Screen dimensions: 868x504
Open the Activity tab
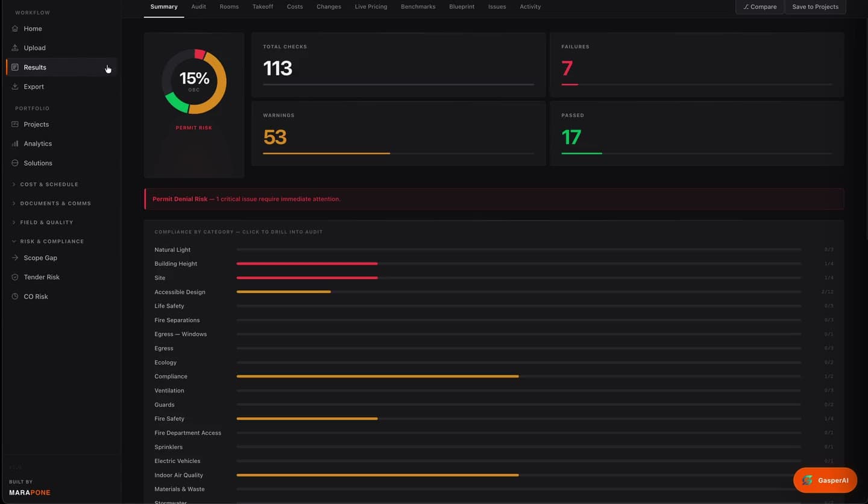click(530, 7)
